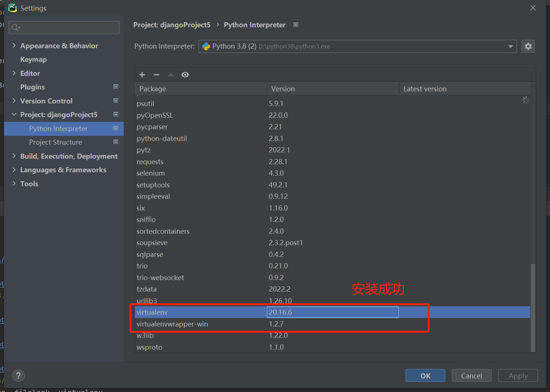Viewport: 550px width, 392px height.
Task: Select the trio-websocket package row
Action: pos(332,278)
